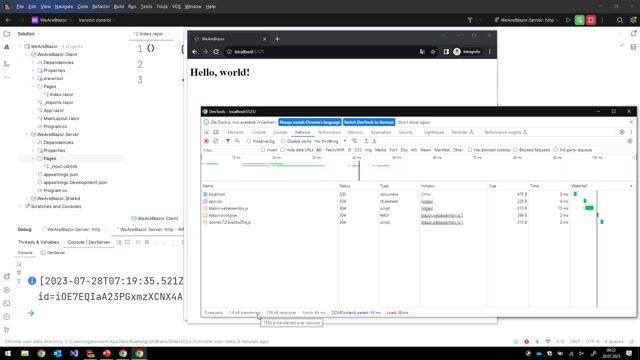Click the blazor.webassembly.js initiator link for blazor.boot.json

(x=442, y=216)
